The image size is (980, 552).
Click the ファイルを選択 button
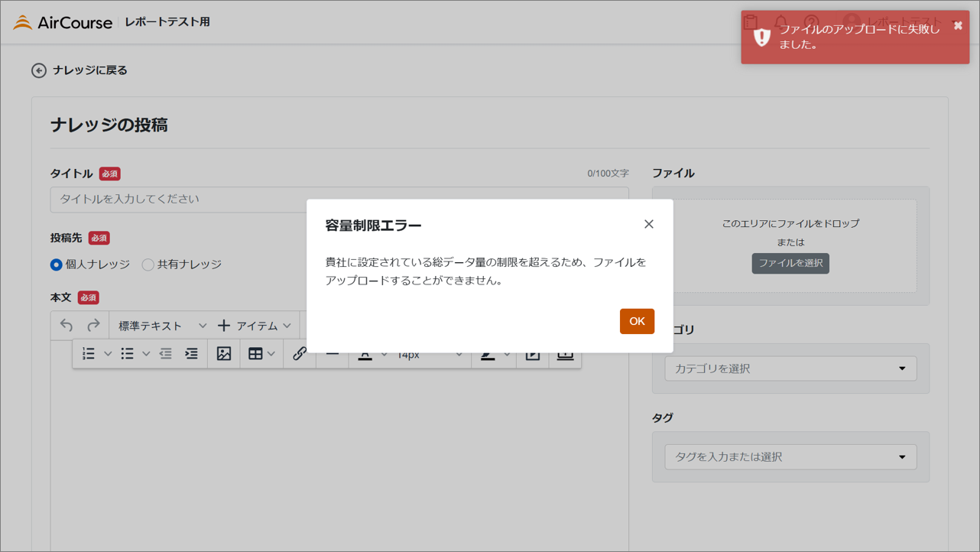pyautogui.click(x=790, y=263)
